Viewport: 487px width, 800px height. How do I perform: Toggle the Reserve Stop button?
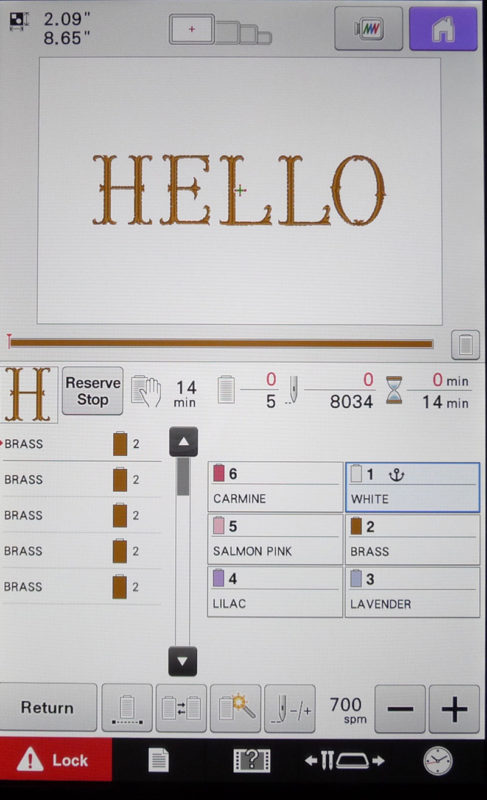[x=92, y=391]
